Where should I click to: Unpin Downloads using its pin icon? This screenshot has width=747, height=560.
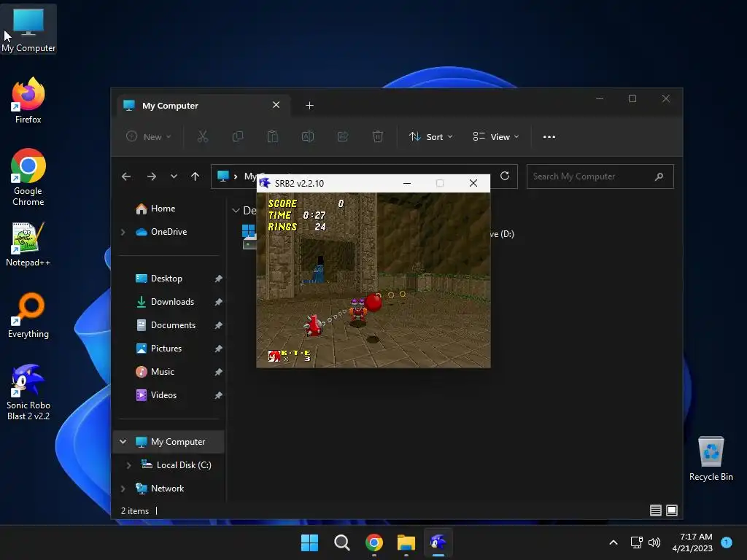pos(218,302)
